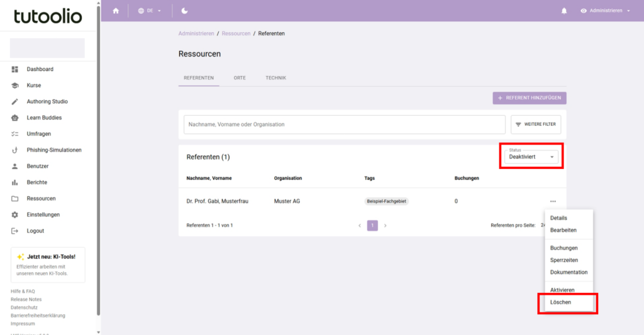Viewport: 644px width, 335px height.
Task: Click Nachname, Vorname column header
Action: (209, 178)
